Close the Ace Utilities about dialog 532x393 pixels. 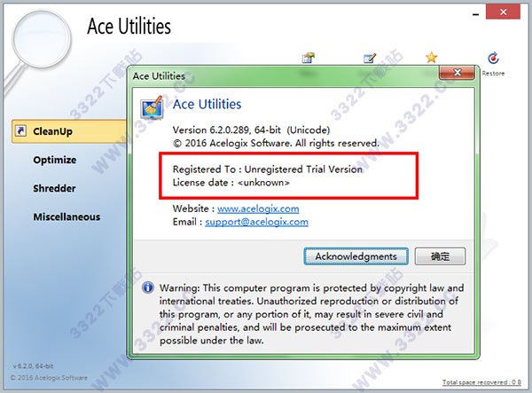(x=457, y=72)
